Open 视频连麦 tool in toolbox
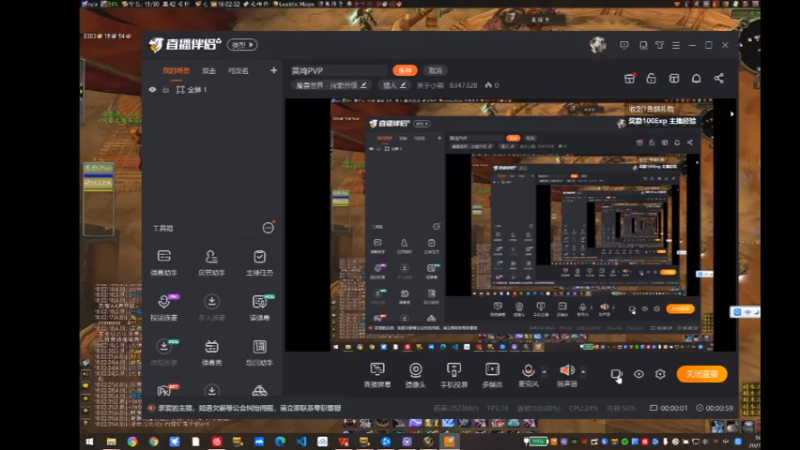800x450 pixels. pos(164,308)
